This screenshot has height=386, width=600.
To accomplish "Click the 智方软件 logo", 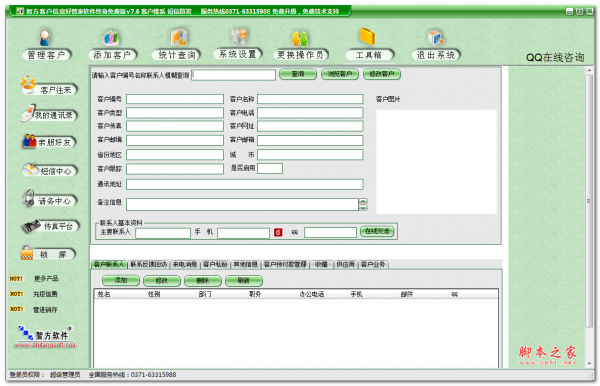I will (x=45, y=333).
